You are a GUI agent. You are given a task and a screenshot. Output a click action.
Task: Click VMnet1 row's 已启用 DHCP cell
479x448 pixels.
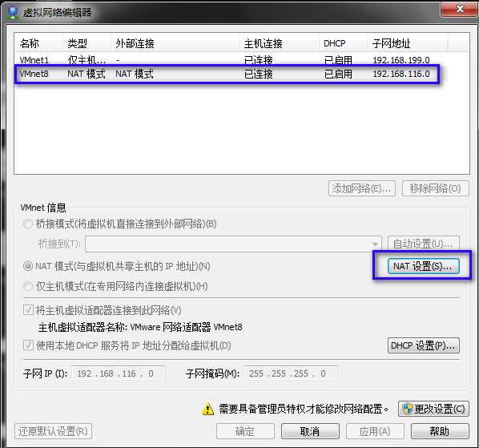338,60
